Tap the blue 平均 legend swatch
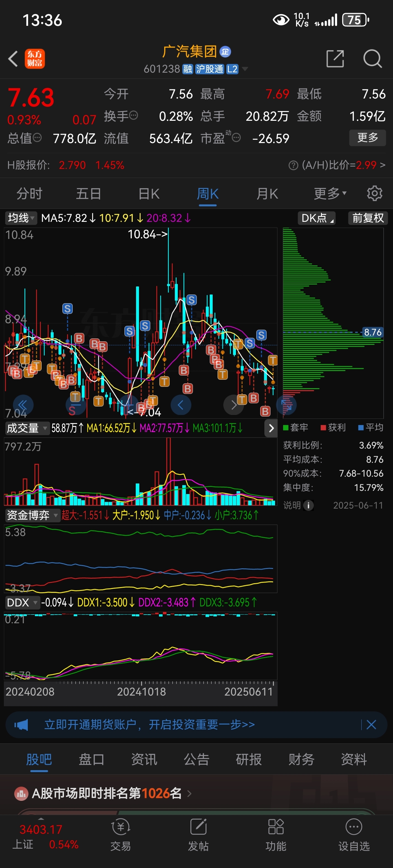The width and height of the screenshot is (393, 868). [x=361, y=428]
